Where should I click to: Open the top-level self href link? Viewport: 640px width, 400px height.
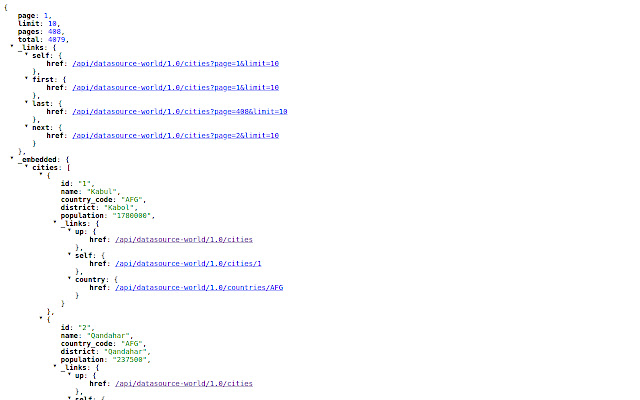(176, 64)
